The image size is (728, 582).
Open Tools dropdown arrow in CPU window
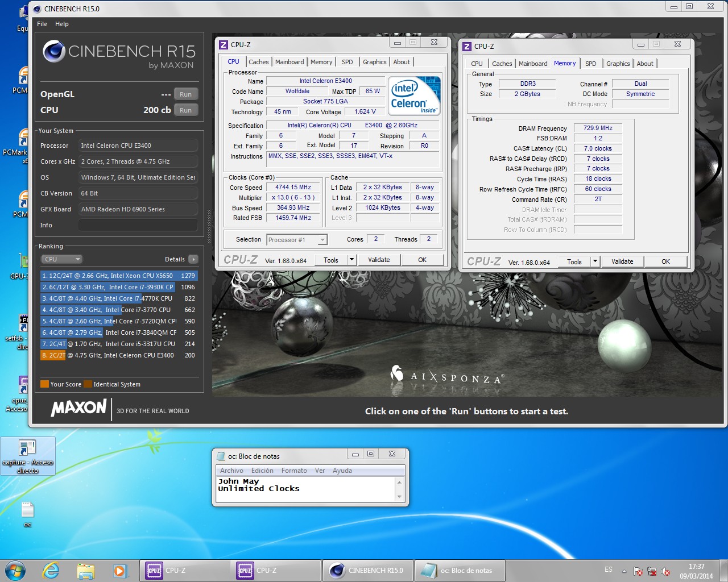pos(351,260)
